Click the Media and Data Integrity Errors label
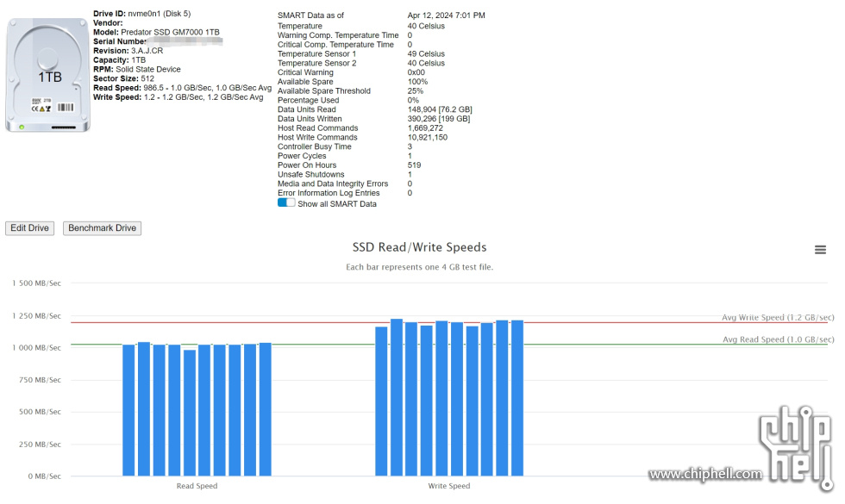Screen dimensions: 845x504 333,184
